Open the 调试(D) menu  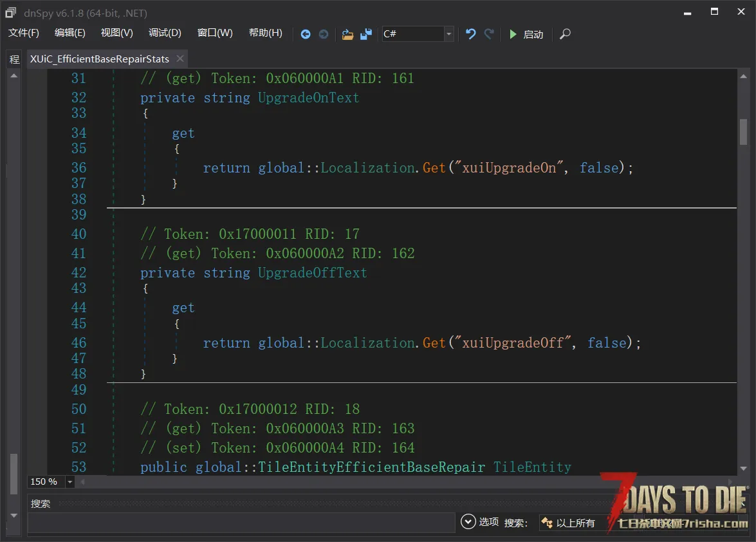165,33
